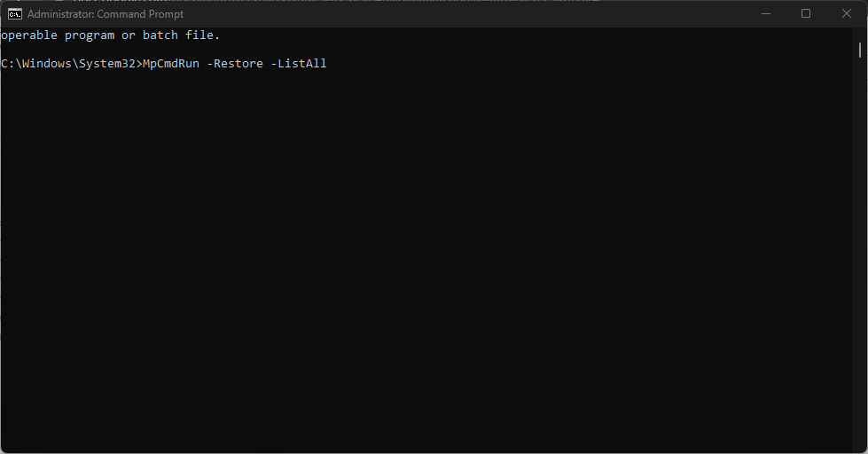Click the "Administrator: Command Prompt" title text
868x454 pixels.
[106, 14]
